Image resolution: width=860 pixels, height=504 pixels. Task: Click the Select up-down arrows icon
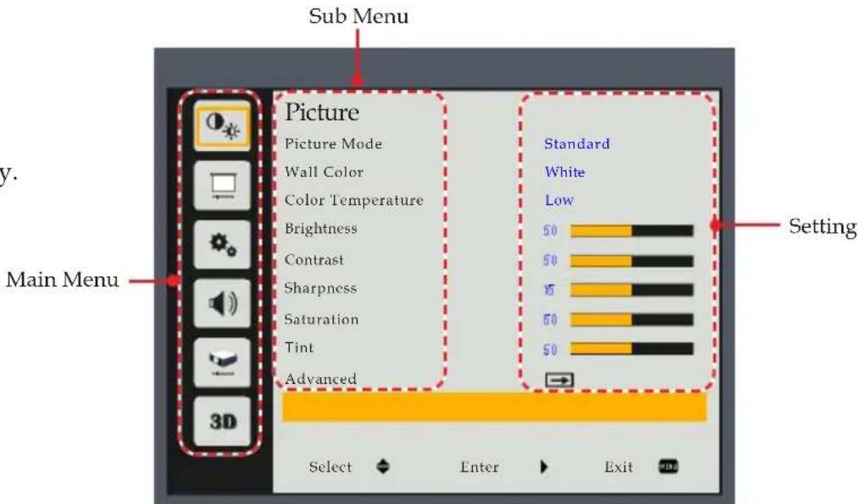(383, 467)
